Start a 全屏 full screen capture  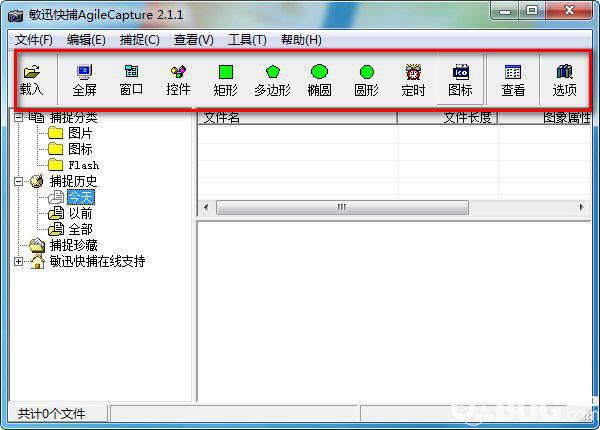(84, 80)
